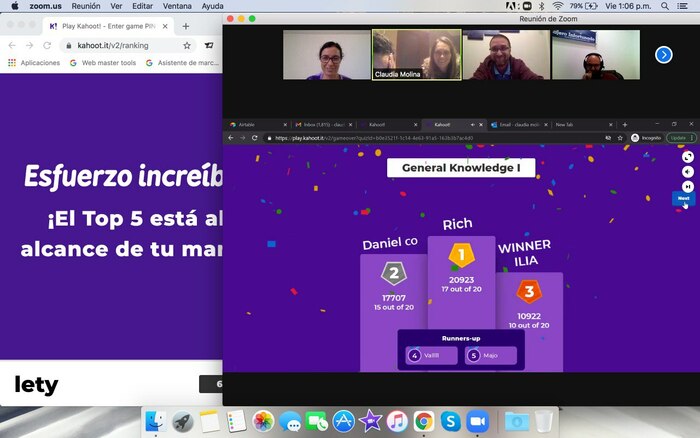This screenshot has height=438, width=700.
Task: Click the General Knowledge I title
Action: [x=461, y=168]
